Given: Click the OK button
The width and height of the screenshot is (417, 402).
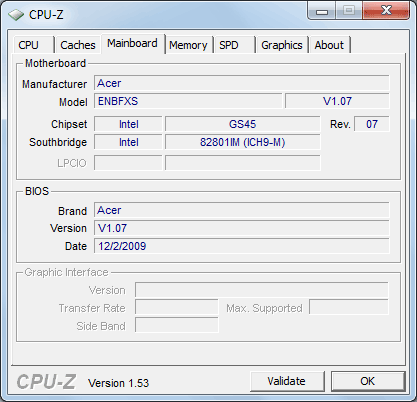Looking at the screenshot, I should (x=367, y=381).
